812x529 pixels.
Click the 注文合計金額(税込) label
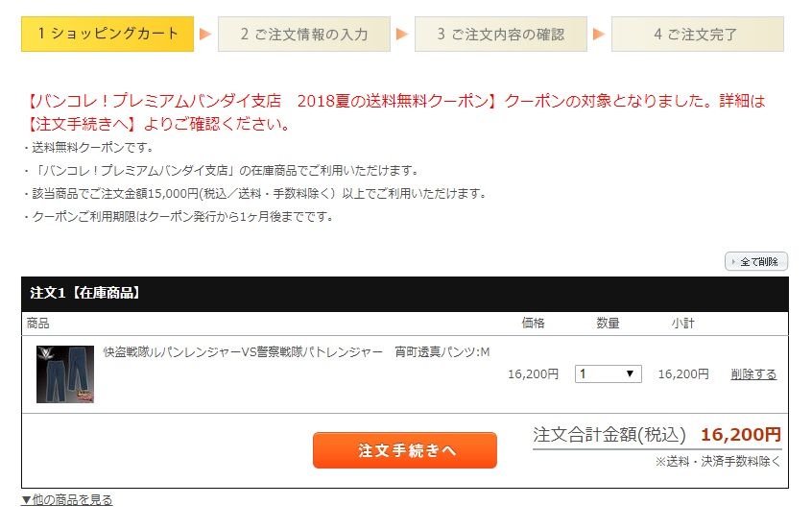[x=609, y=434]
